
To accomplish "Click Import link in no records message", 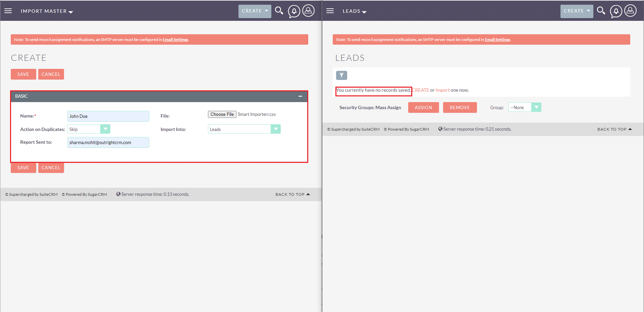I will (442, 90).
